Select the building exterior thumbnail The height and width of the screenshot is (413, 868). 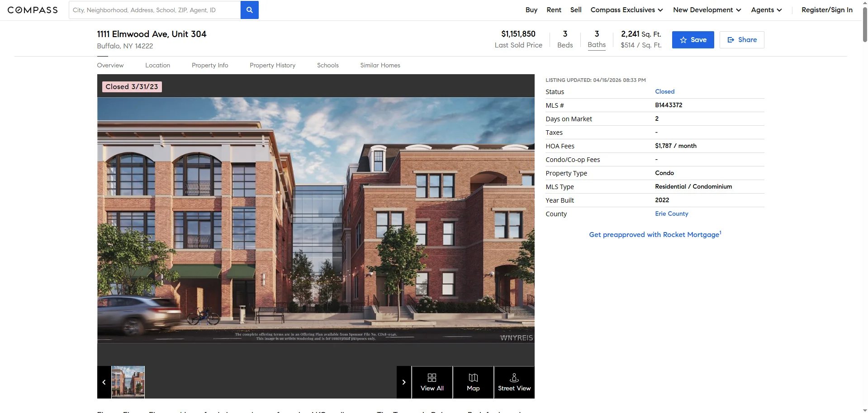tap(128, 382)
